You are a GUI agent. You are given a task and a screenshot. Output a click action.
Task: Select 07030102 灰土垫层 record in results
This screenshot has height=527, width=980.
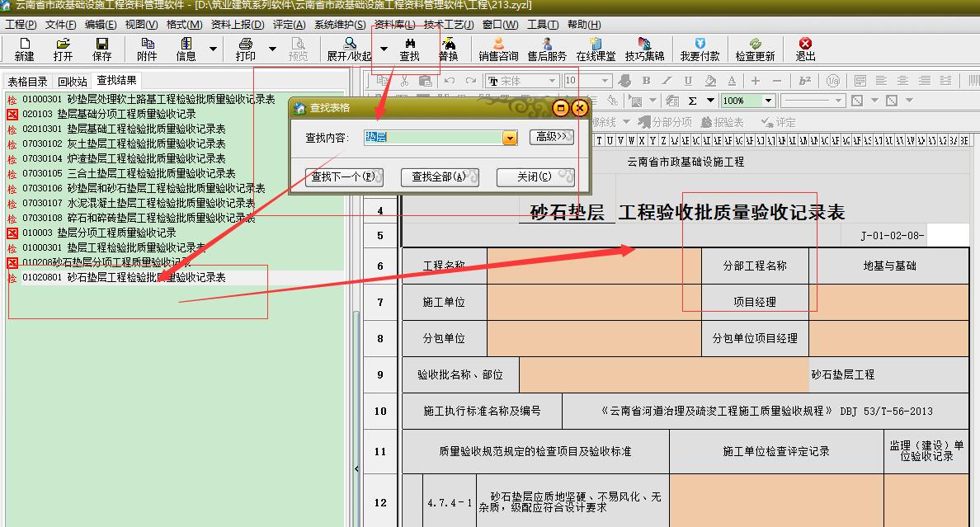(124, 144)
